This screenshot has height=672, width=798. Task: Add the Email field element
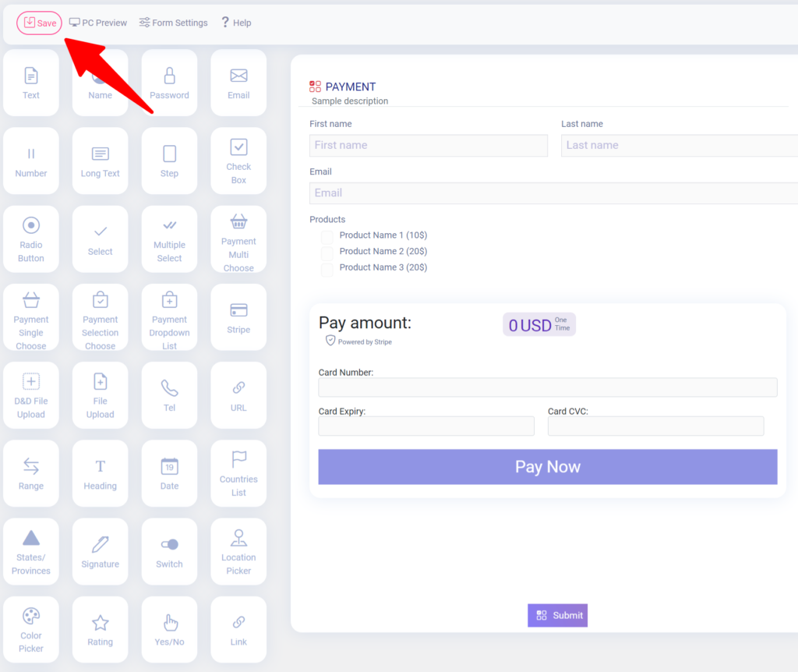coord(238,83)
